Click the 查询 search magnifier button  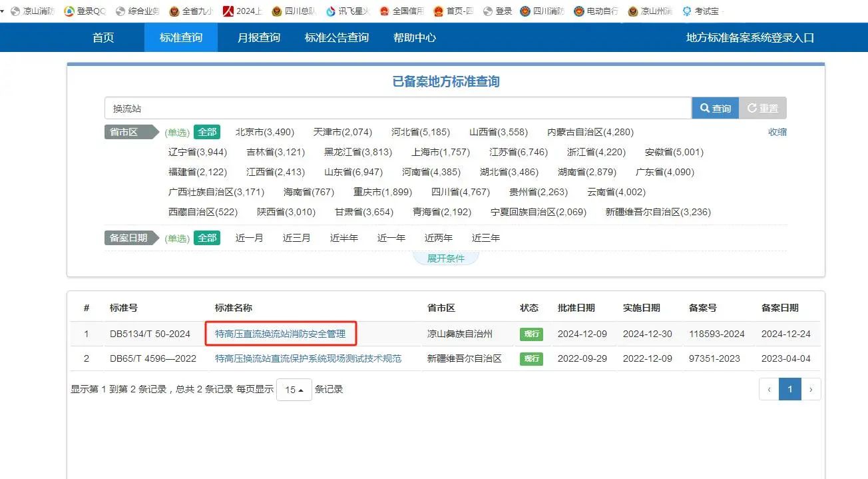pyautogui.click(x=715, y=109)
